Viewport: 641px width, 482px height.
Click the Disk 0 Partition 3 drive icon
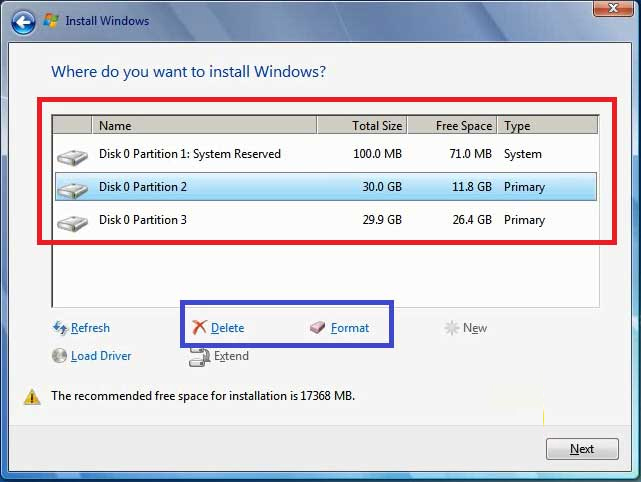pyautogui.click(x=72, y=221)
